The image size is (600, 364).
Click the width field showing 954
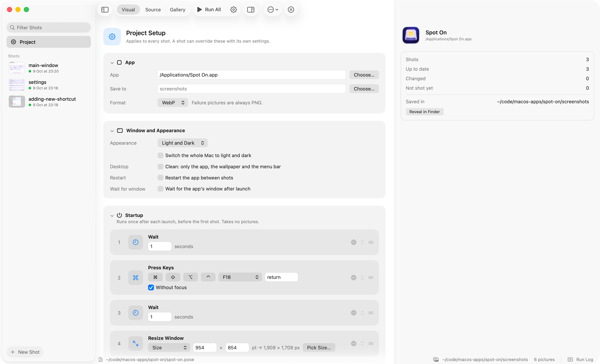(x=205, y=348)
